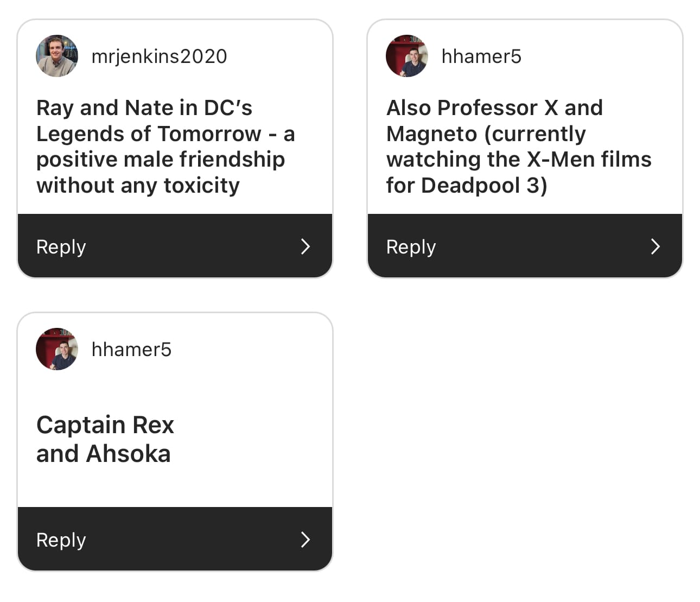Click the word 'Ahsoka' in the bottom card

coord(129,454)
